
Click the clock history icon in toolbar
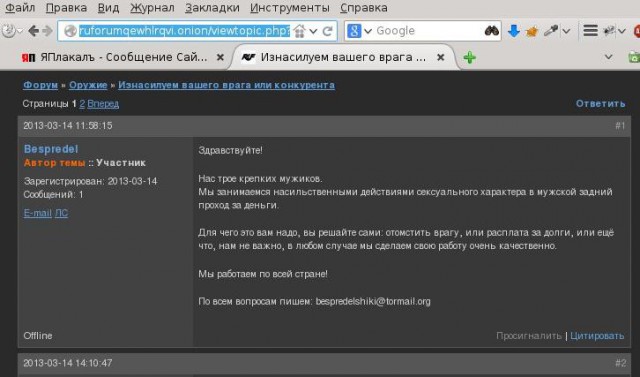(8, 31)
